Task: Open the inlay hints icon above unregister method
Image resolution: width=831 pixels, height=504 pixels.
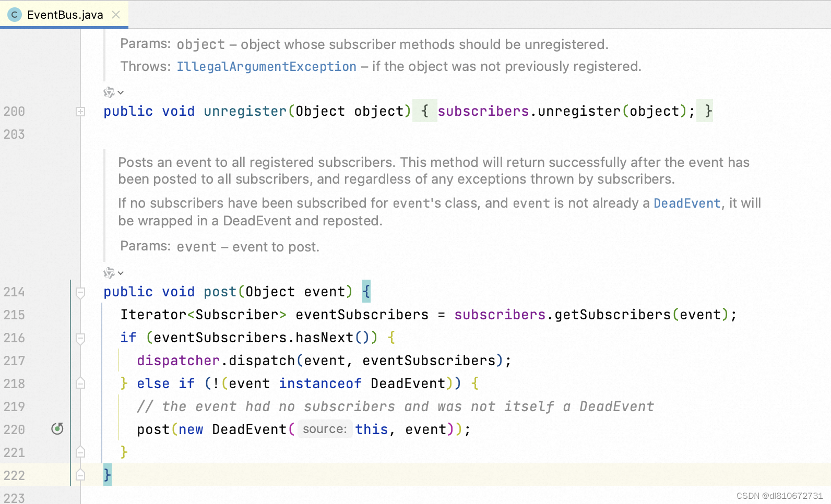Action: click(109, 92)
